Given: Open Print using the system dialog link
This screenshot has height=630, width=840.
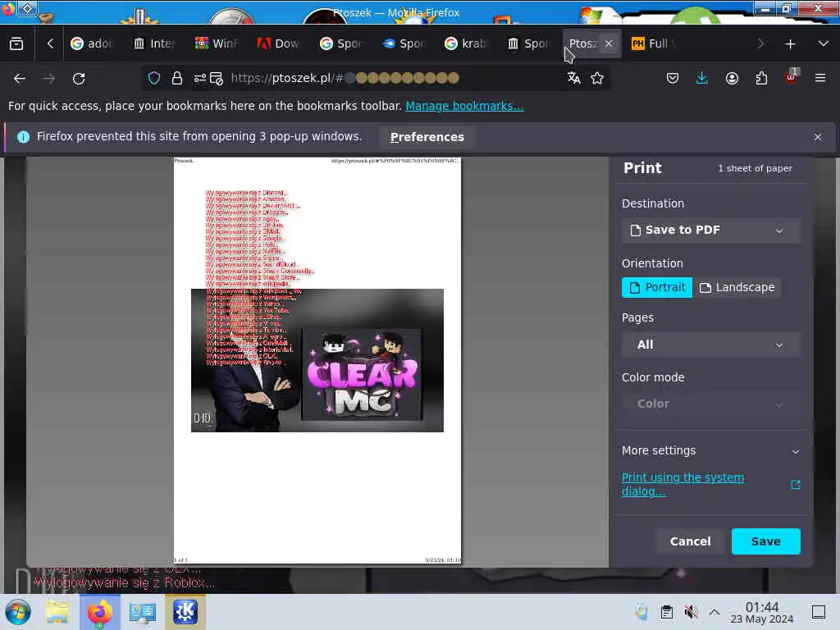Looking at the screenshot, I should click(682, 484).
